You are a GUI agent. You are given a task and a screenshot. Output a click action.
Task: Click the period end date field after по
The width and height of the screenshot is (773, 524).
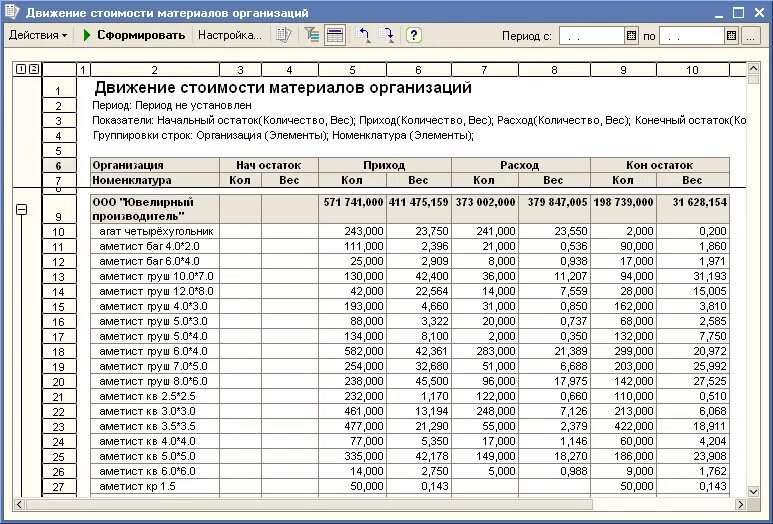692,36
